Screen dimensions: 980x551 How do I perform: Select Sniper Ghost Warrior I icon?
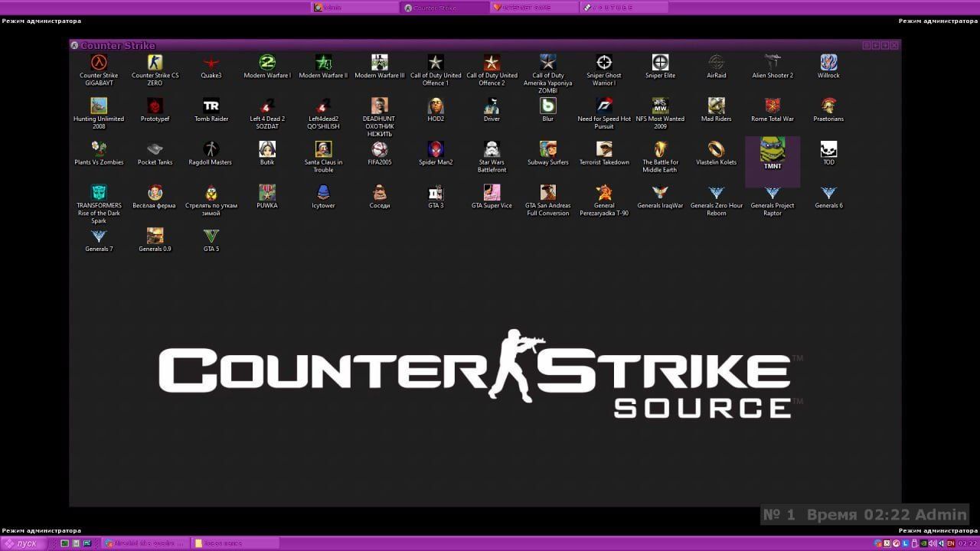coord(604,63)
